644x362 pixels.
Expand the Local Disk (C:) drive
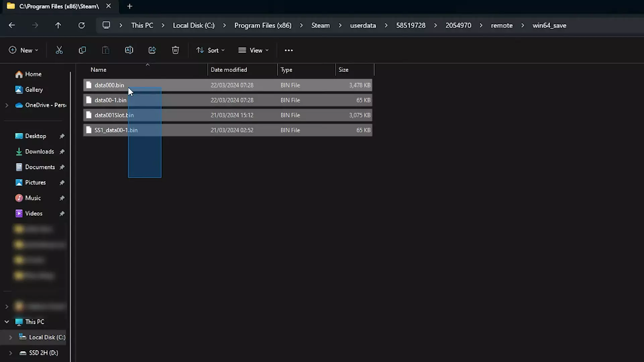pos(10,337)
